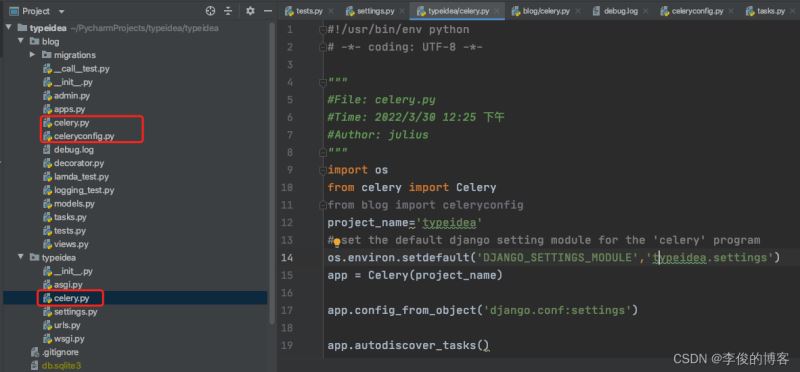Toggle fold marker beside import os line
This screenshot has width=800, height=372.
click(322, 170)
